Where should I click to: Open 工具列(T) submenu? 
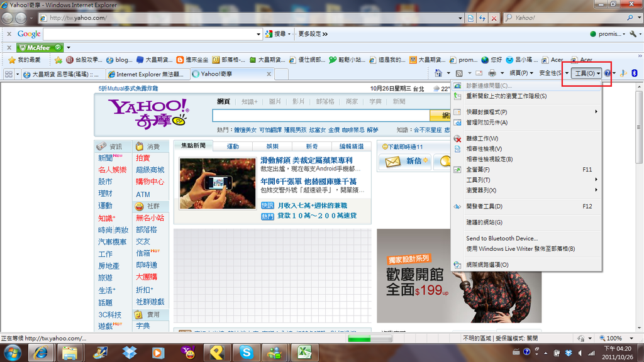526,180
